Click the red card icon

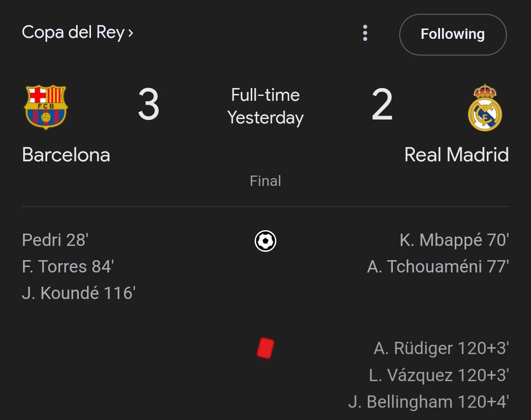pos(265,348)
